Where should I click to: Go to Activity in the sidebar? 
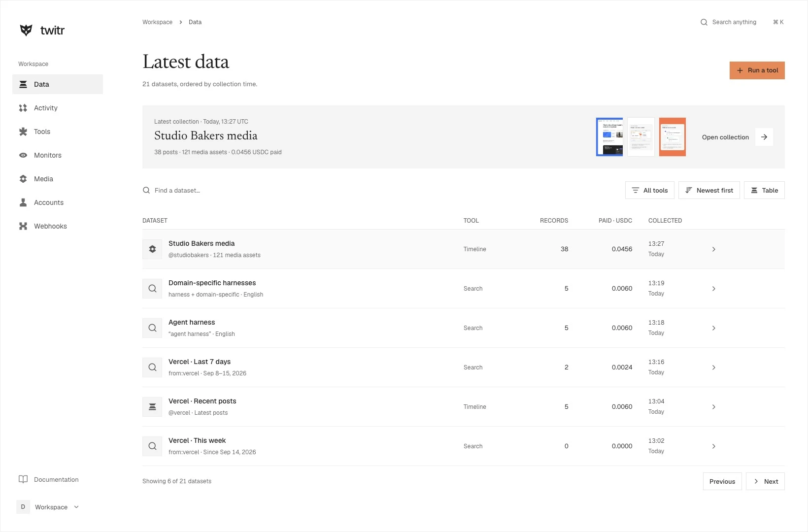58,108
